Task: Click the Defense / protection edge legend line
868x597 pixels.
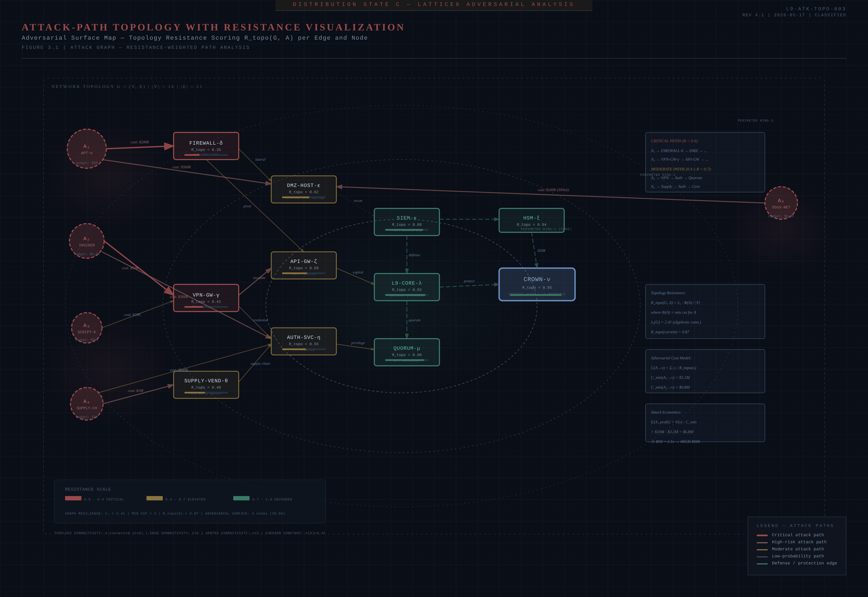Action: tap(762, 564)
